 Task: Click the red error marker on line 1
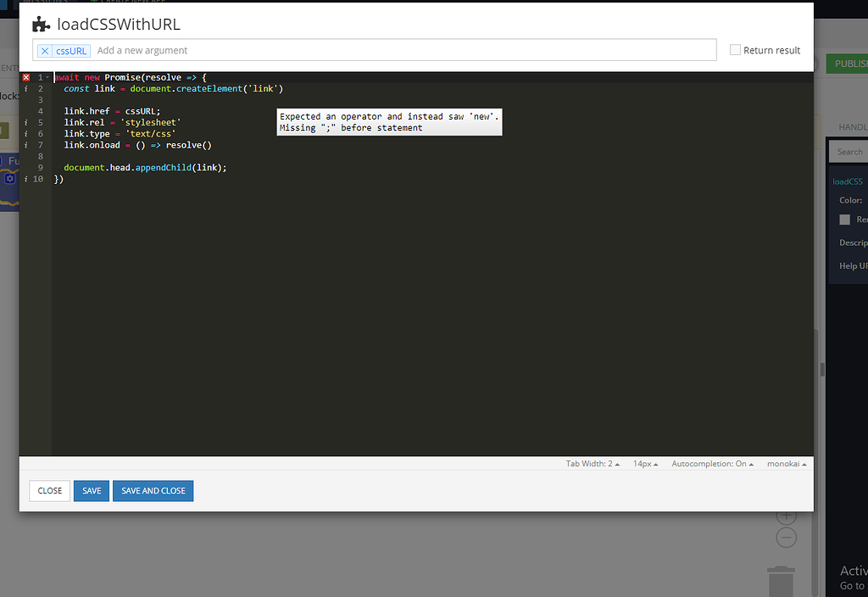coord(25,76)
